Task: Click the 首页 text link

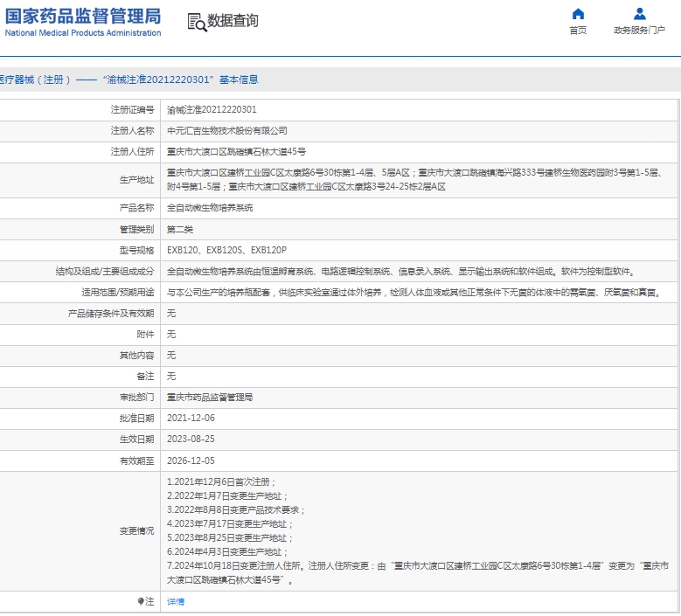Action: pos(578,30)
